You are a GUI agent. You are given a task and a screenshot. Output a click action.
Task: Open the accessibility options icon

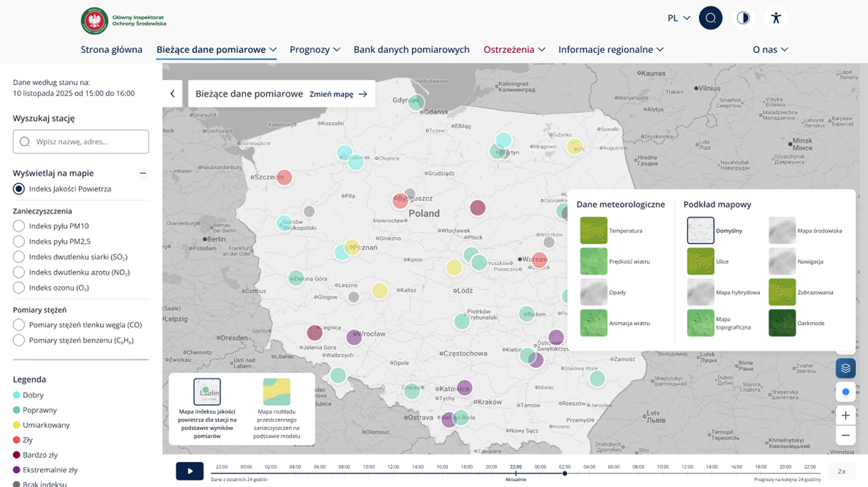pyautogui.click(x=776, y=18)
